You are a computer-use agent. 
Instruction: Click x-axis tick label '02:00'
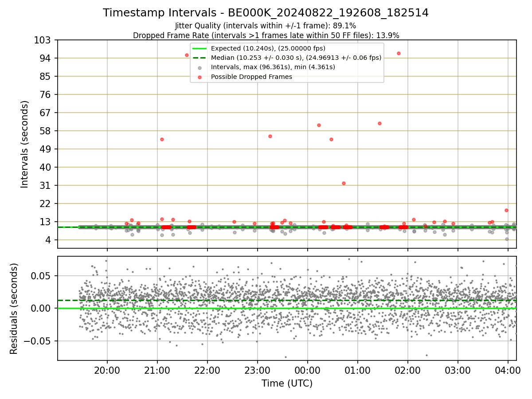(x=408, y=370)
